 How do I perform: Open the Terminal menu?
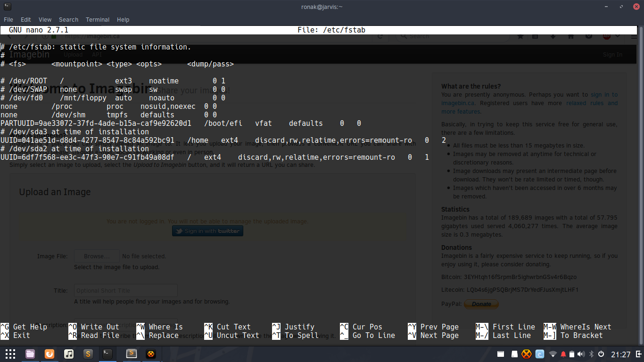[98, 20]
